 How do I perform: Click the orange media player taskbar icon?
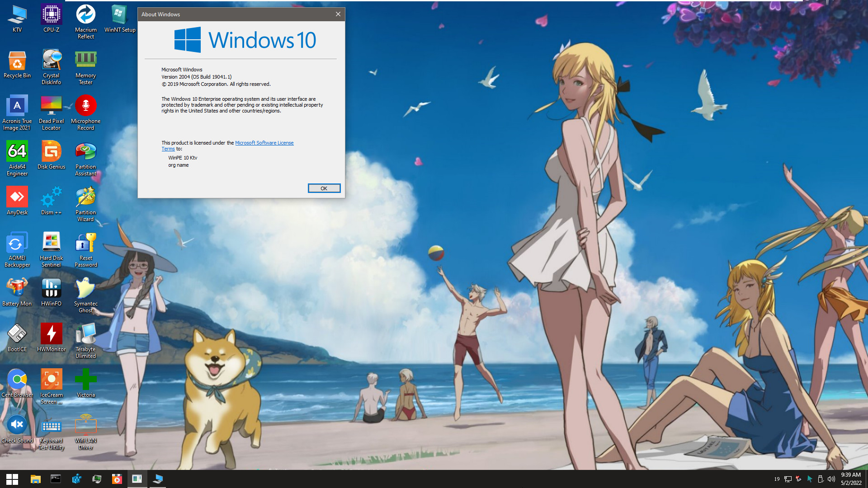click(117, 479)
